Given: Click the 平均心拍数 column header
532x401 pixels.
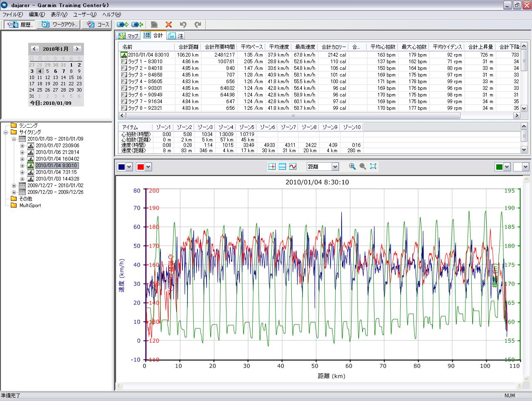Looking at the screenshot, I should click(383, 47).
